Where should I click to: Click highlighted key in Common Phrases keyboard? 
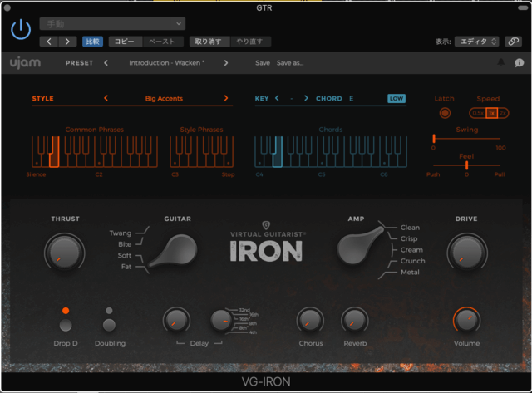54,152
